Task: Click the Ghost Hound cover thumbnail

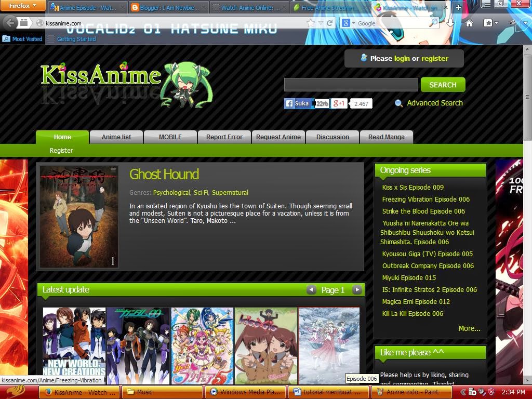Action: click(x=79, y=217)
